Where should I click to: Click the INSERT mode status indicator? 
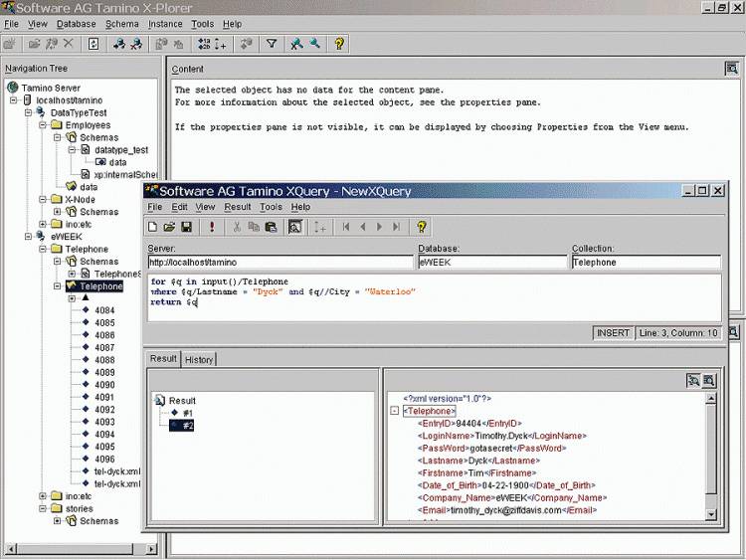(x=613, y=333)
